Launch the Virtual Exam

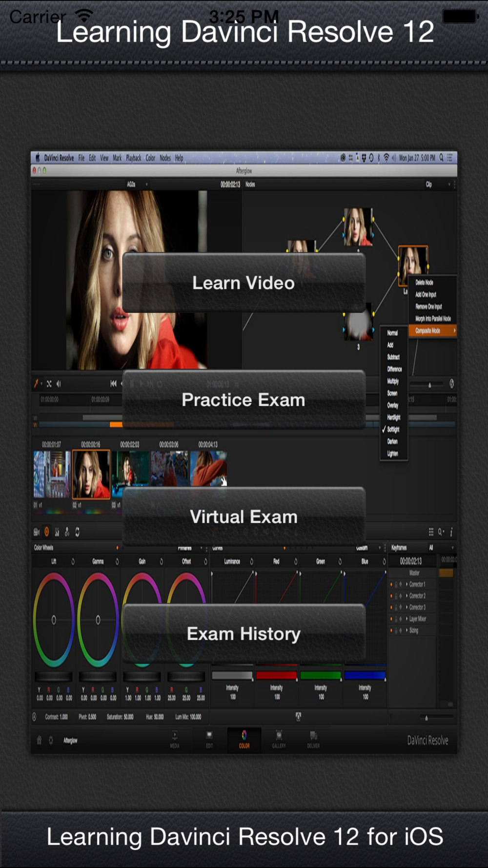tap(244, 517)
